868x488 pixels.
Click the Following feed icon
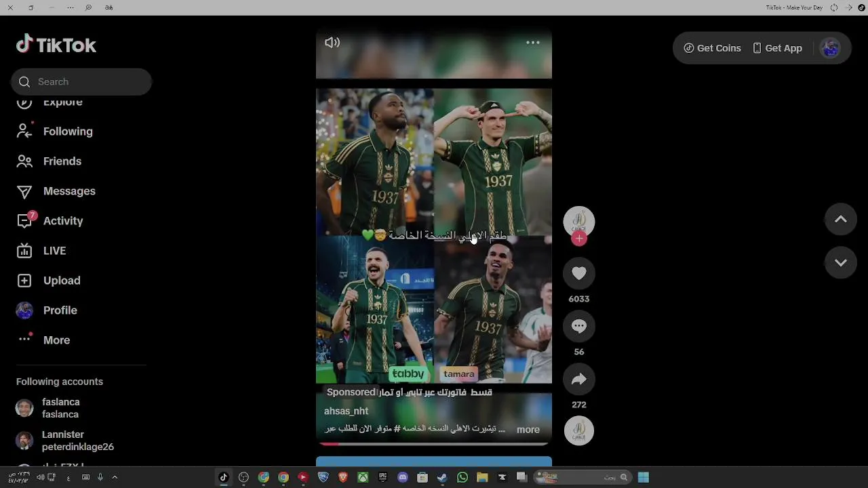pos(24,131)
